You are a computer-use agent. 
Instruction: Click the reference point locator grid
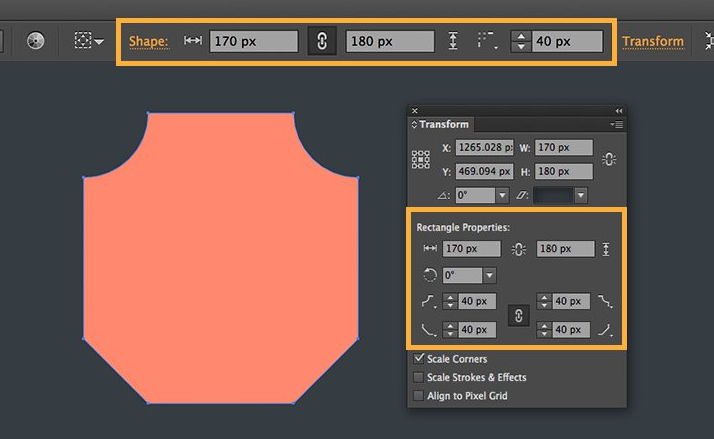421,159
